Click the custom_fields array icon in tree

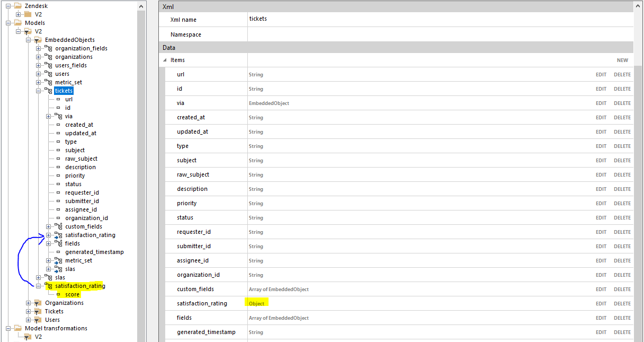pyautogui.click(x=58, y=226)
